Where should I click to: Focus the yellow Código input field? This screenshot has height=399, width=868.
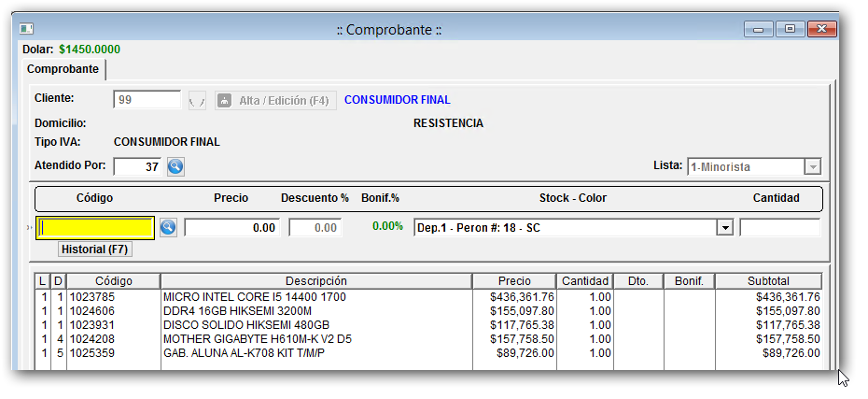pyautogui.click(x=95, y=227)
